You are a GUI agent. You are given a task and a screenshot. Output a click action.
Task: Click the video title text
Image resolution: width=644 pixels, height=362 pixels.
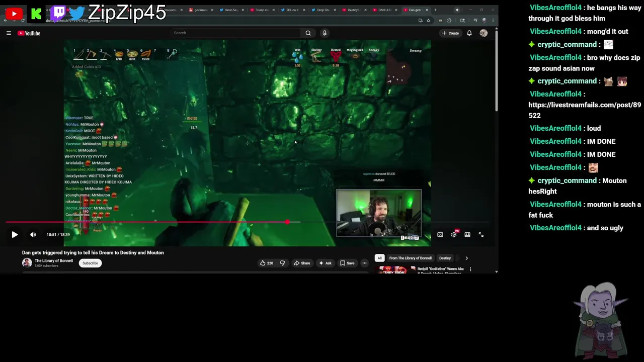(93, 252)
